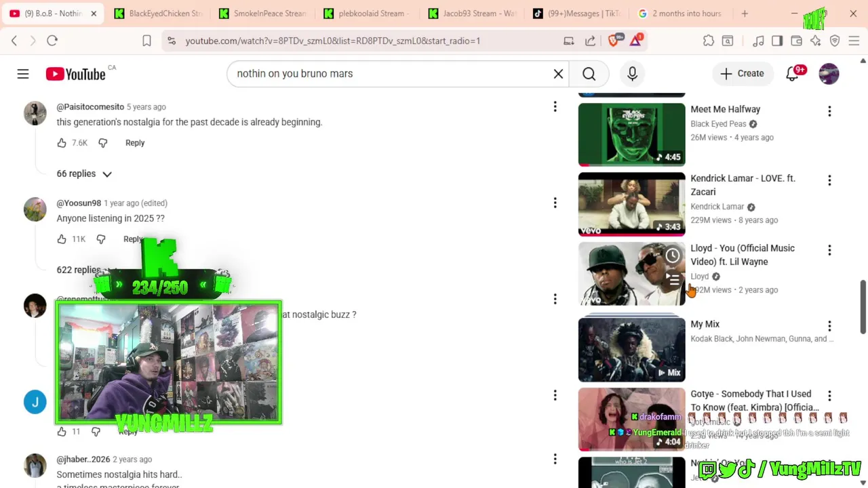Open Paisitocomesito's profile avatar
The width and height of the screenshot is (868, 488).
35,113
